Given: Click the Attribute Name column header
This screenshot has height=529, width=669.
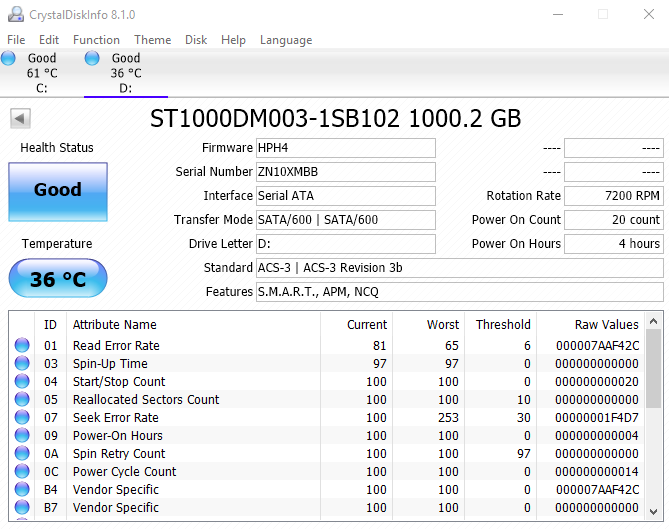Looking at the screenshot, I should coord(193,325).
